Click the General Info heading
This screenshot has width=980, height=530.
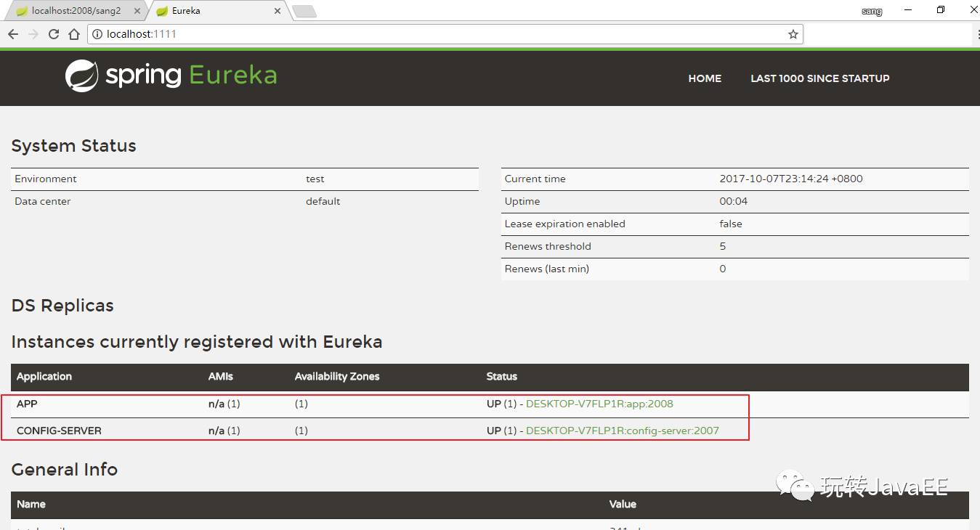[65, 470]
